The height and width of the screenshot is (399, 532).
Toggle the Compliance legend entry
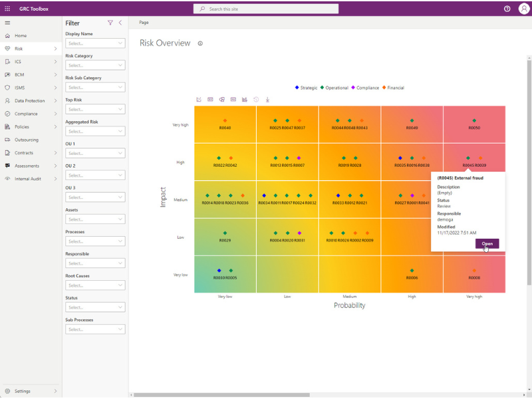click(x=366, y=88)
